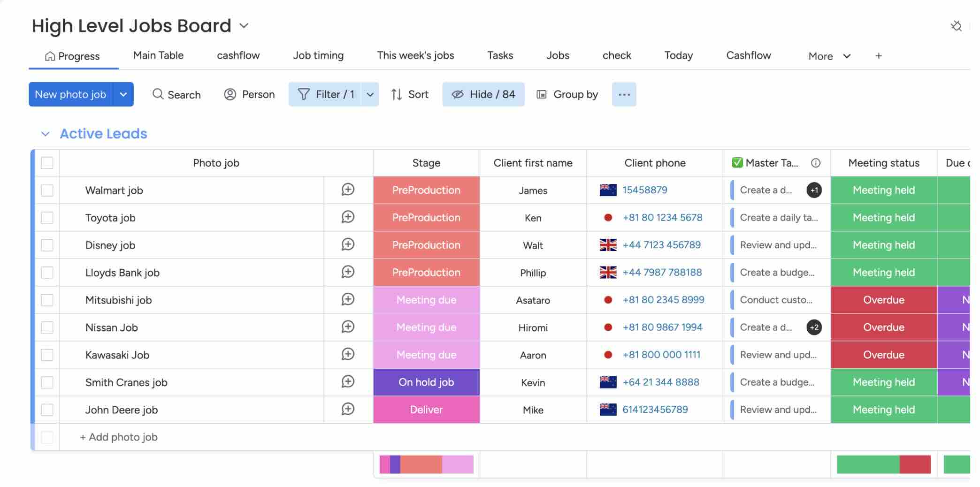The width and height of the screenshot is (980, 487).
Task: Click the Hide / 84 columns button
Action: (483, 94)
